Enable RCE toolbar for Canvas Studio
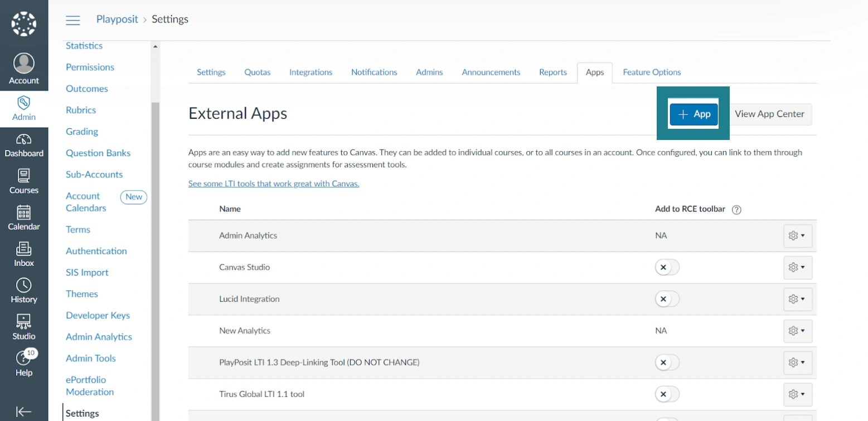Image resolution: width=868 pixels, height=421 pixels. coord(667,268)
